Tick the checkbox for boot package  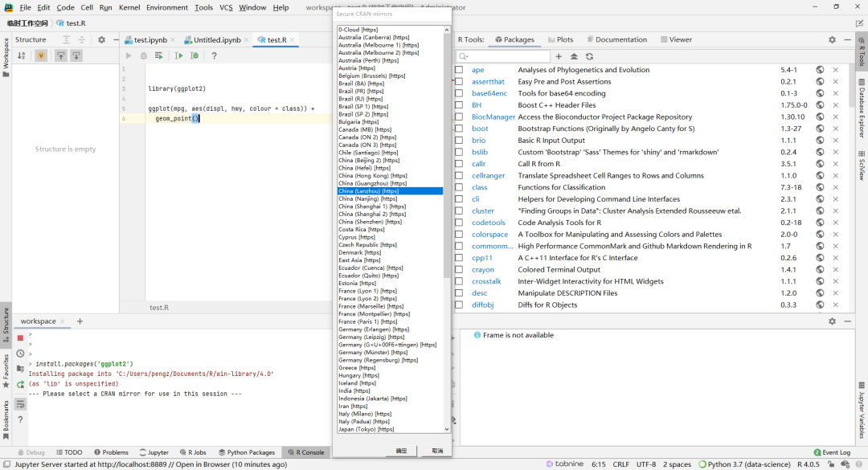(459, 129)
